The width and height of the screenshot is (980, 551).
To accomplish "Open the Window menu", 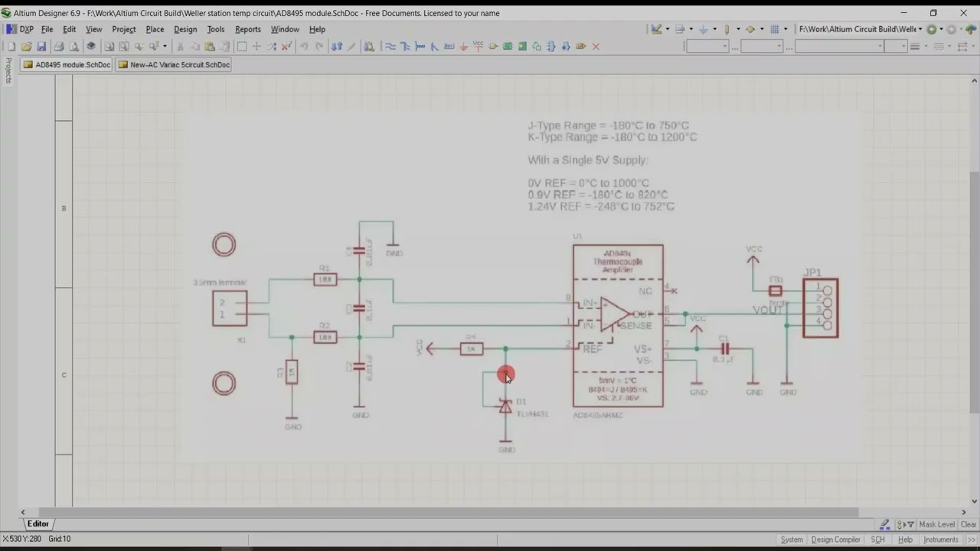I will [x=285, y=29].
